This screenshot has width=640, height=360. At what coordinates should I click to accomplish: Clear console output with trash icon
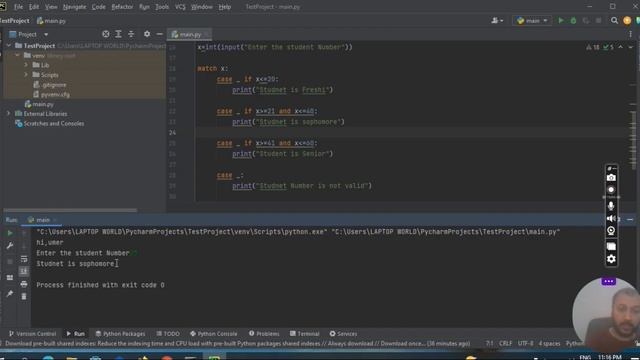(x=24, y=296)
